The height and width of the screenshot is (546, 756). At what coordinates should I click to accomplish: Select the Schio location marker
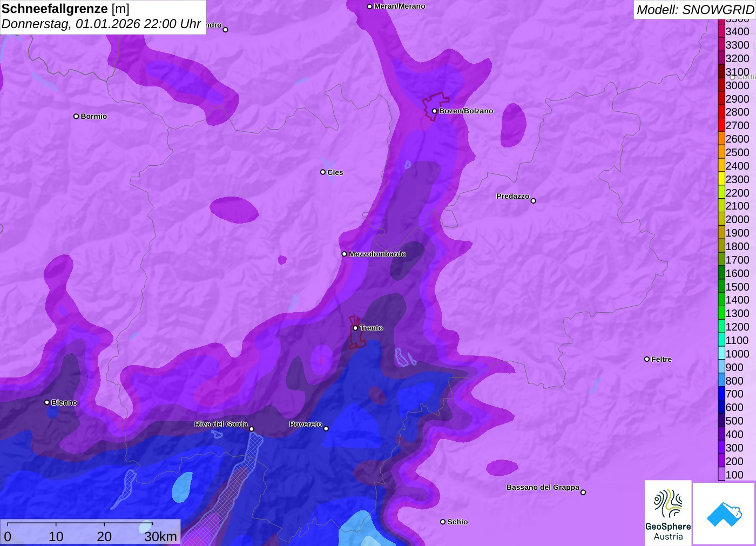pos(443,522)
